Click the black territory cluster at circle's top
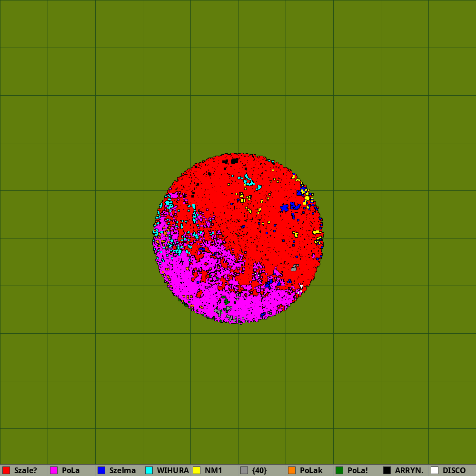The height and width of the screenshot is (476, 476). coord(234,161)
